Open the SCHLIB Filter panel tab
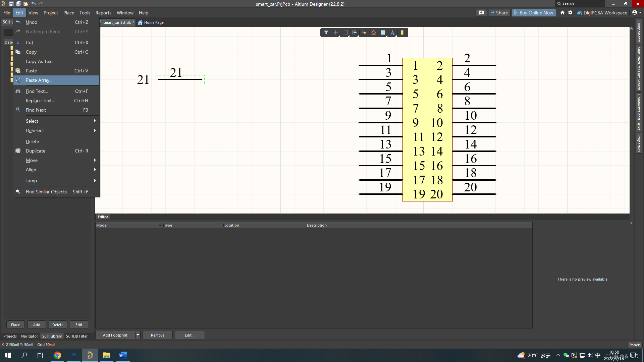644x362 pixels. coord(76,336)
